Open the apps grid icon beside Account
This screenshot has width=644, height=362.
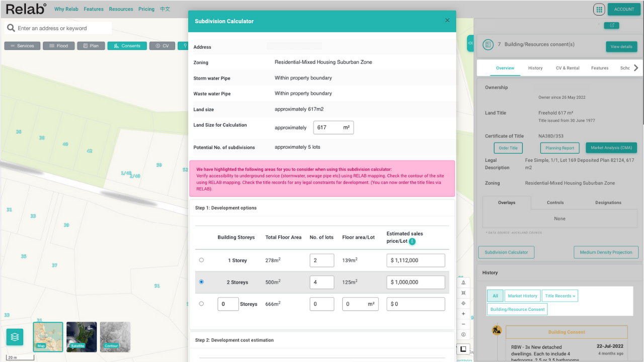coord(599,9)
